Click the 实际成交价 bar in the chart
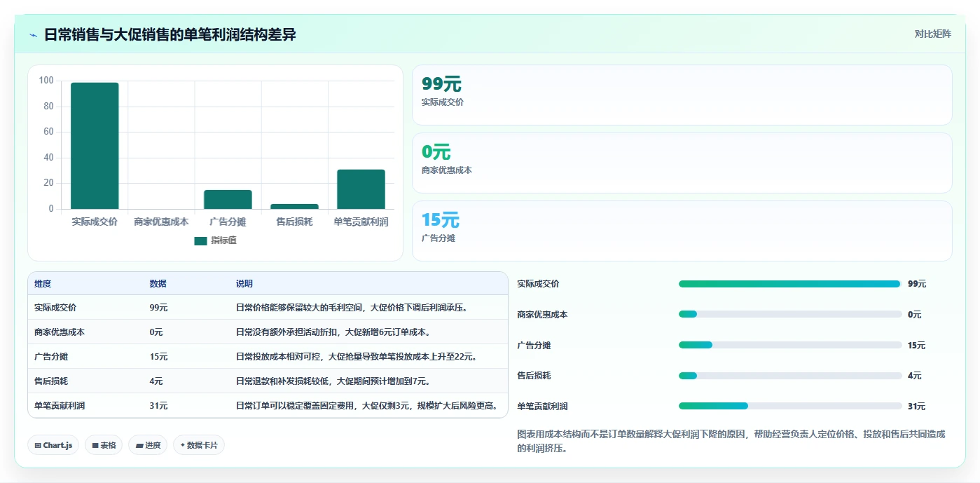Screen dimensions: 980x483 pyautogui.click(x=95, y=146)
